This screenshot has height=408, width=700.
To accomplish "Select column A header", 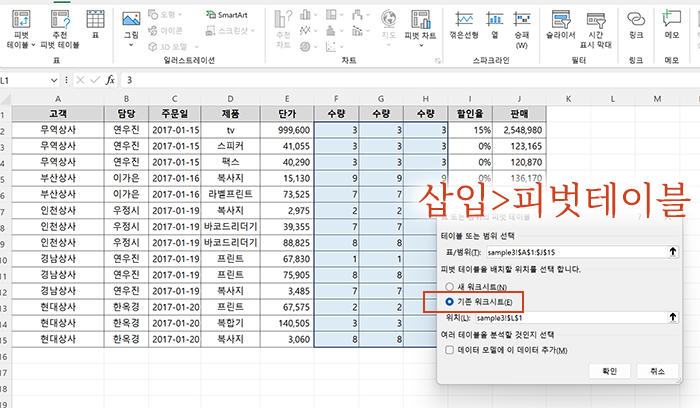I will [x=58, y=99].
